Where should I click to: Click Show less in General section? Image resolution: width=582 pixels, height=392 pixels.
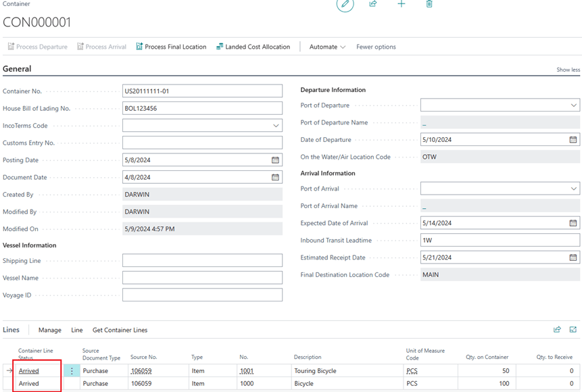(568, 70)
